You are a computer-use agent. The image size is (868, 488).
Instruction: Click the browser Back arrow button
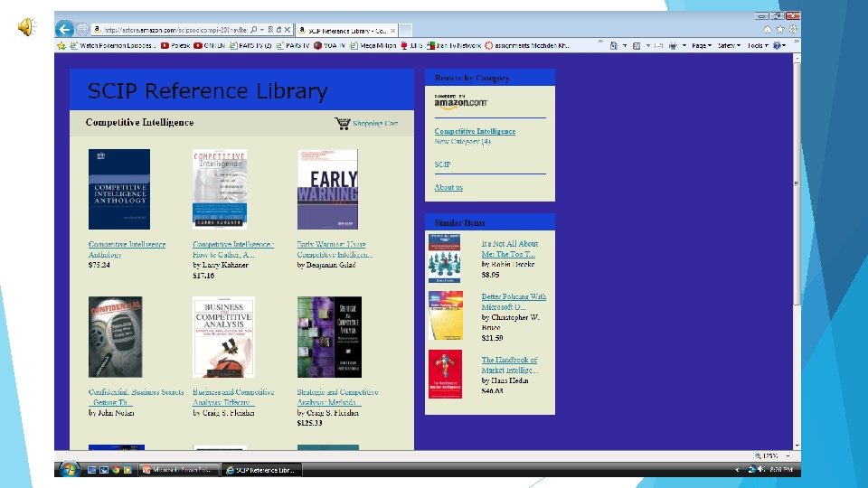point(65,29)
